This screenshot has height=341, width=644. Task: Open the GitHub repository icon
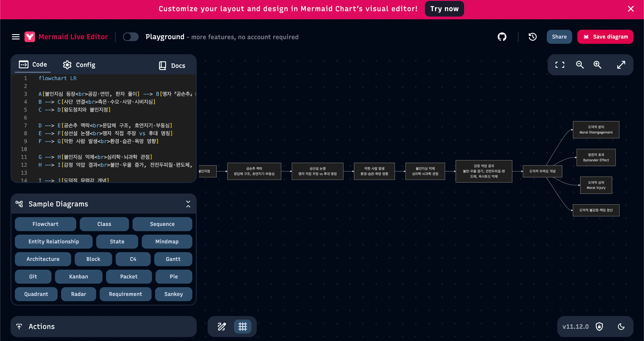point(502,37)
